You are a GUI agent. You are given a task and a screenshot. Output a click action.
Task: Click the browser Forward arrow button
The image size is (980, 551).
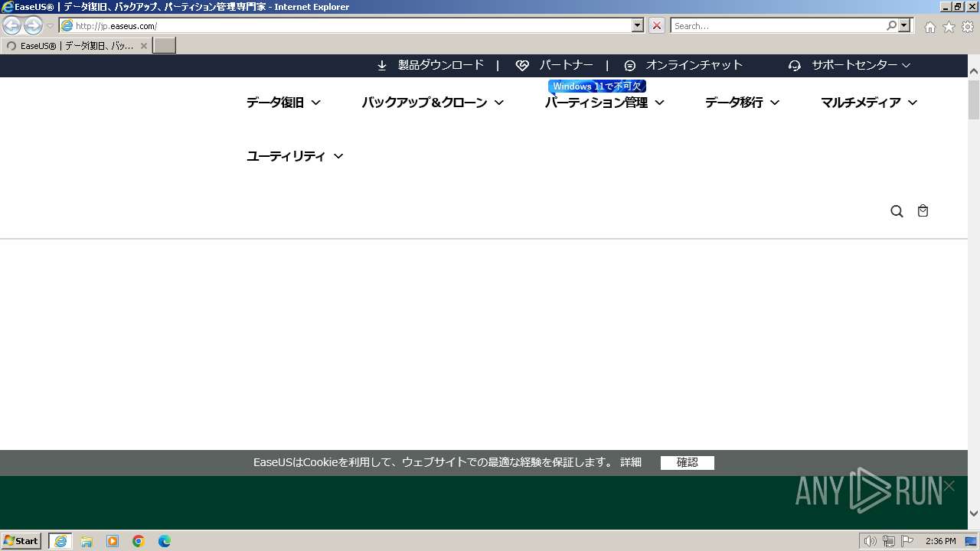click(x=33, y=25)
